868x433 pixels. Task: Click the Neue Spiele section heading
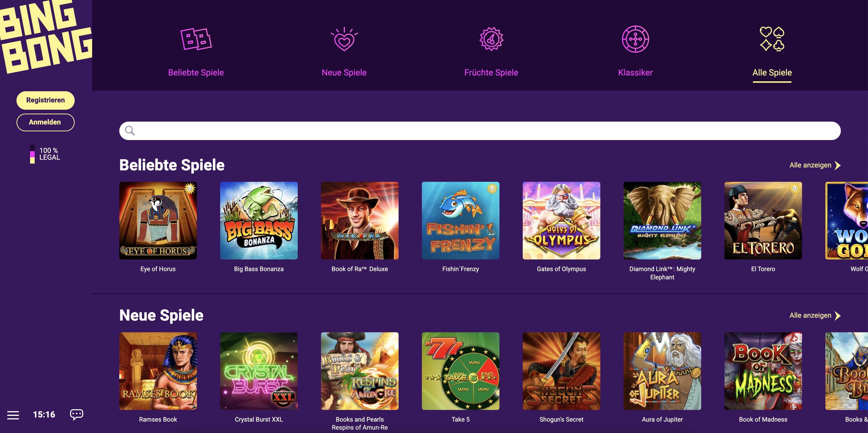click(x=161, y=315)
